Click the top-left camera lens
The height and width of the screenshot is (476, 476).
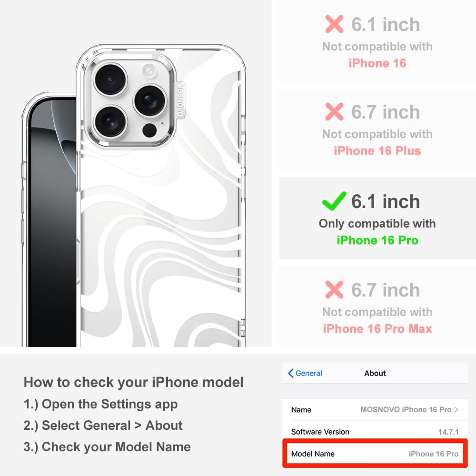pos(110,79)
